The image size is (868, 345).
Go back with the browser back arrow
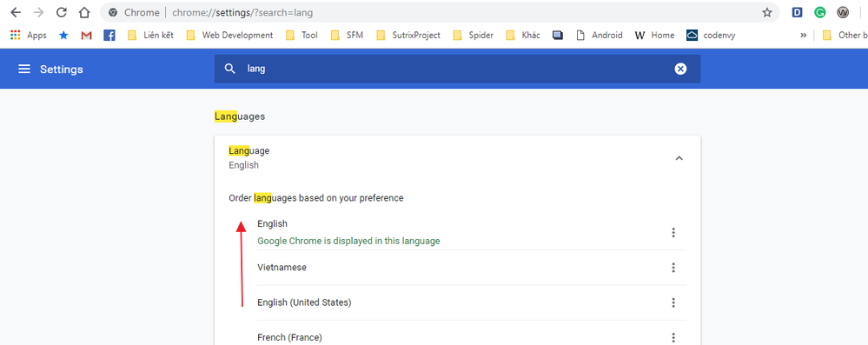point(16,12)
